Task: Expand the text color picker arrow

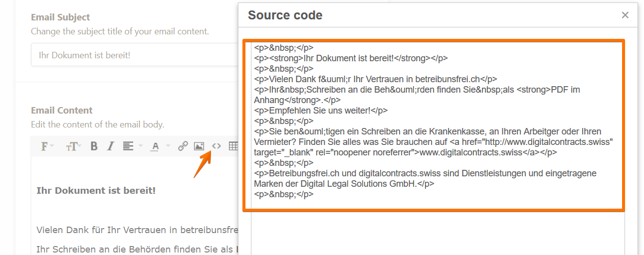Action: click(x=168, y=146)
